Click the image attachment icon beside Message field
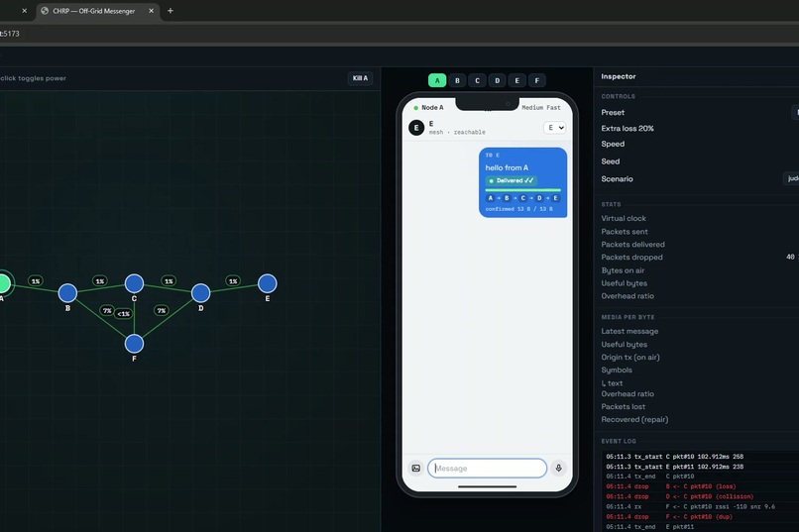Image resolution: width=799 pixels, height=532 pixels. coord(415,468)
